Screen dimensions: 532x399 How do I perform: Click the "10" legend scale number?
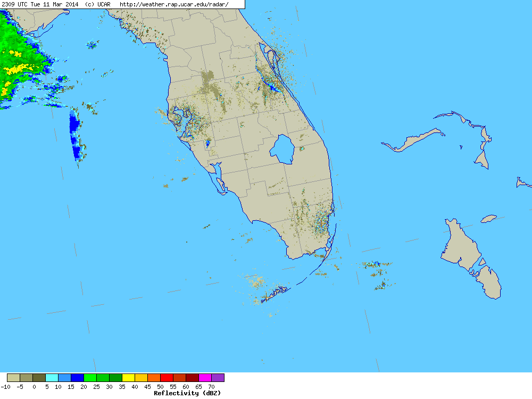pyautogui.click(x=58, y=387)
